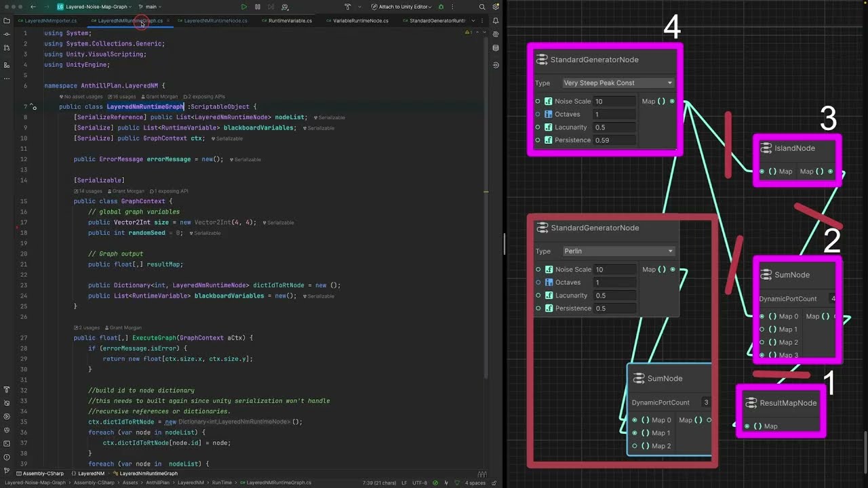Open the toolbar's More actions kebab menu

[x=453, y=7]
